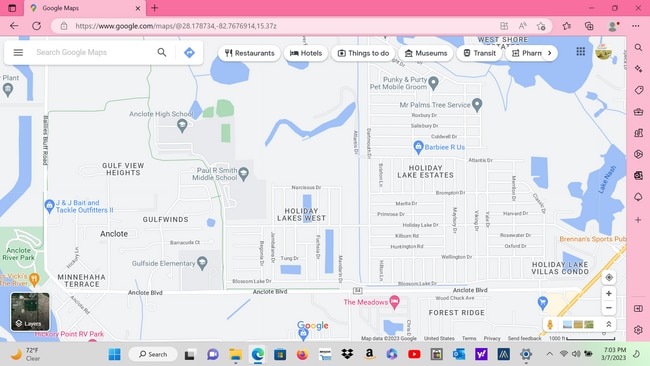Open the Google apps grid
This screenshot has height=366, width=650.
pyautogui.click(x=581, y=51)
